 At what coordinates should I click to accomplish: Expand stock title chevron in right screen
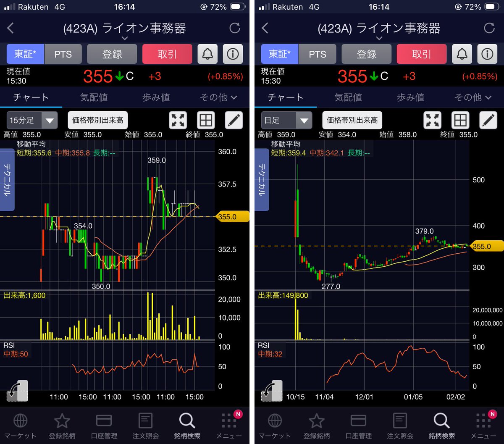(379, 38)
